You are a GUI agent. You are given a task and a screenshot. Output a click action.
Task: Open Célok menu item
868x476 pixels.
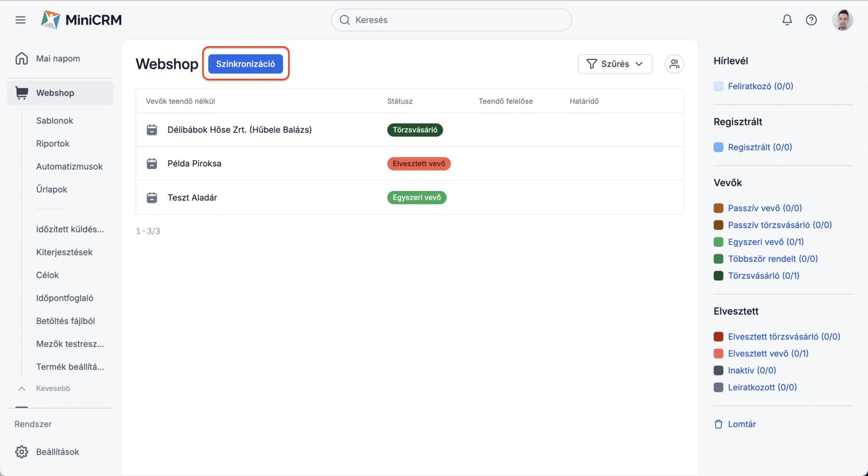coord(47,275)
